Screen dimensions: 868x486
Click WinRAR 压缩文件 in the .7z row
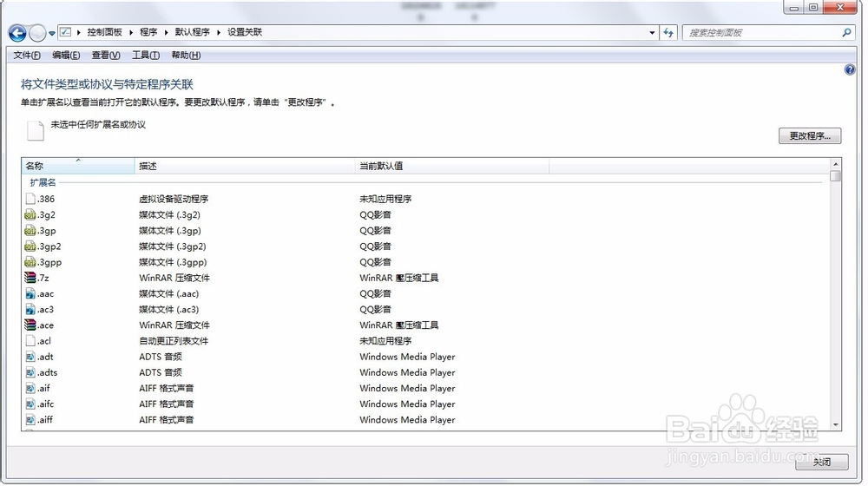pos(174,278)
